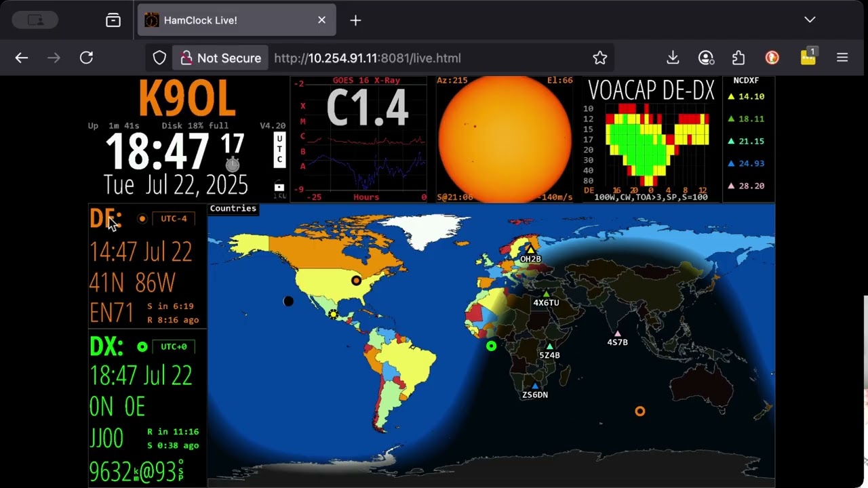Select the ZS6DN beacon marker
This screenshot has height=488, width=868.
point(535,386)
